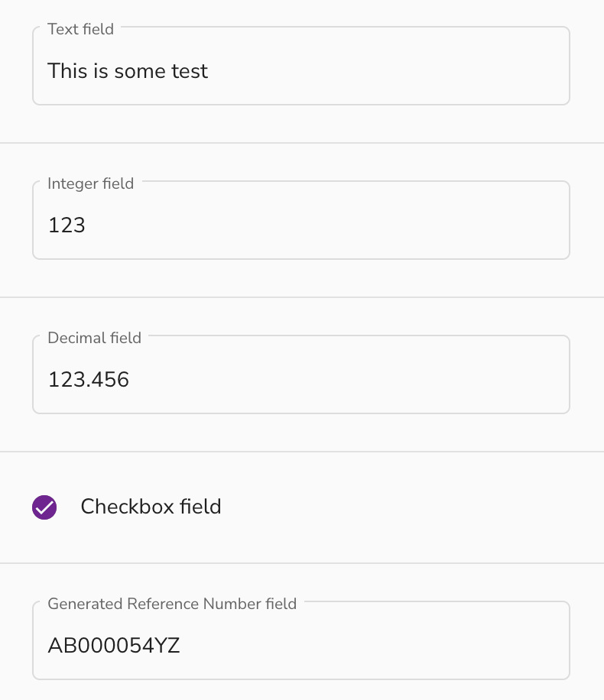Click the empty area inside Decimal field
604x700 pixels.
click(x=349, y=380)
